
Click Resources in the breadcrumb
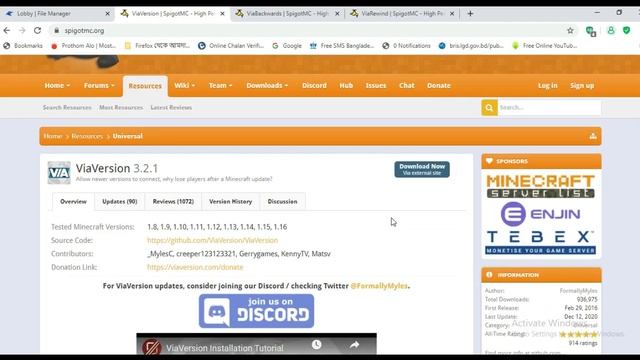87,136
